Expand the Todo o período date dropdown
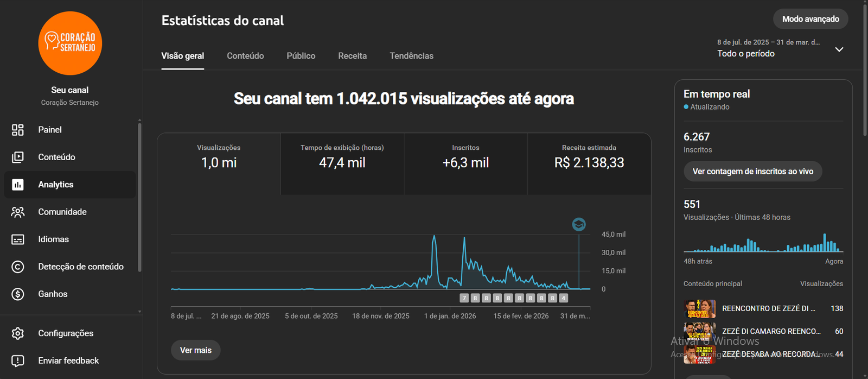Image resolution: width=868 pixels, height=379 pixels. click(x=839, y=49)
